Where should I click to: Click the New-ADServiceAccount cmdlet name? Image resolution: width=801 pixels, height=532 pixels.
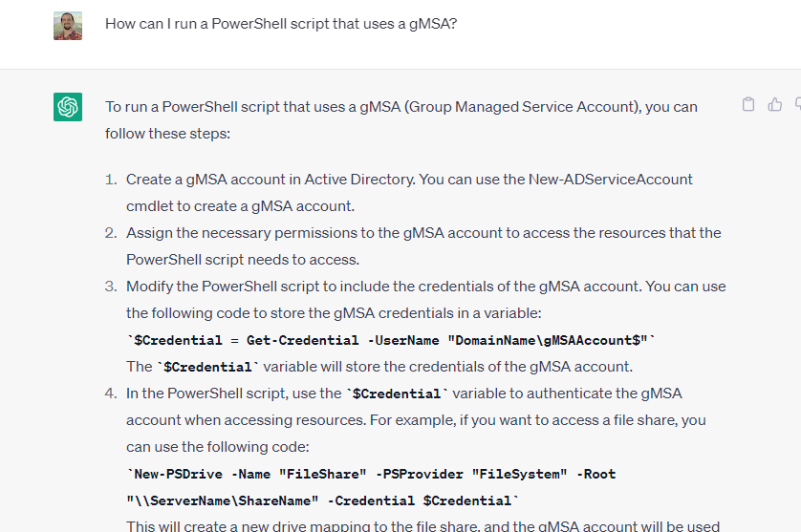(x=611, y=179)
